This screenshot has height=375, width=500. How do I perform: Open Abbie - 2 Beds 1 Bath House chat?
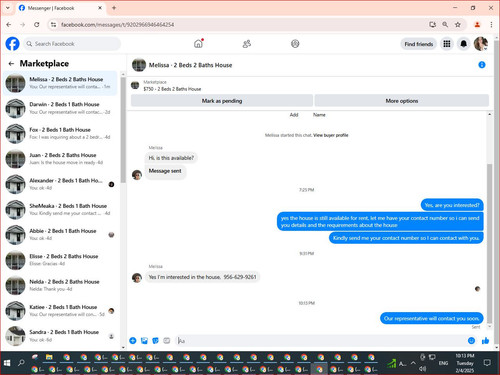click(61, 235)
